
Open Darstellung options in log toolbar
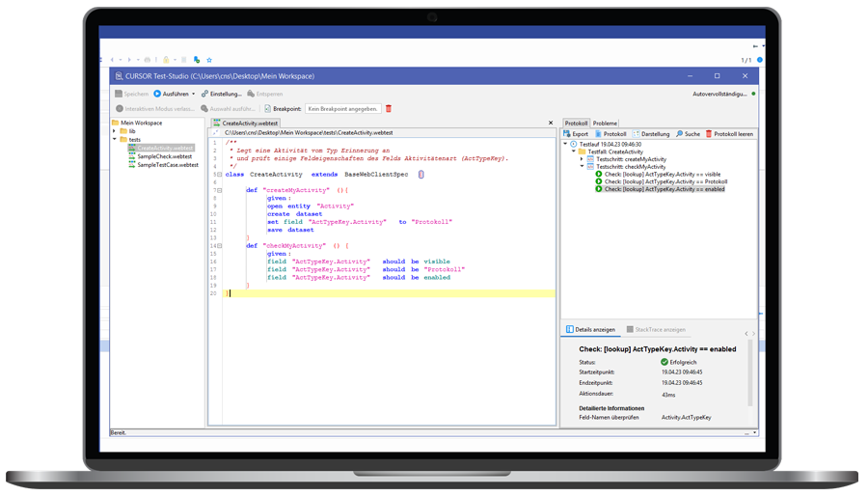click(636, 134)
